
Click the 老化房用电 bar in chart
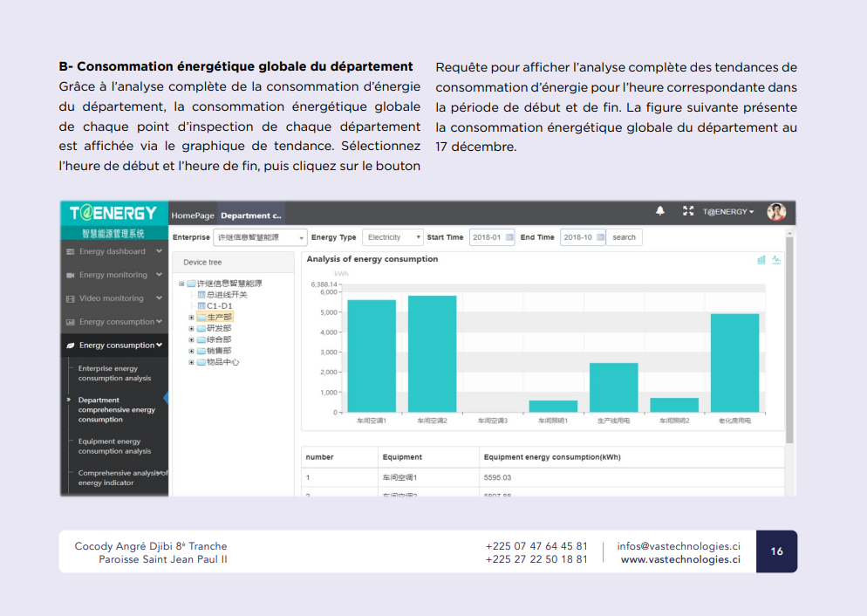[x=734, y=363]
